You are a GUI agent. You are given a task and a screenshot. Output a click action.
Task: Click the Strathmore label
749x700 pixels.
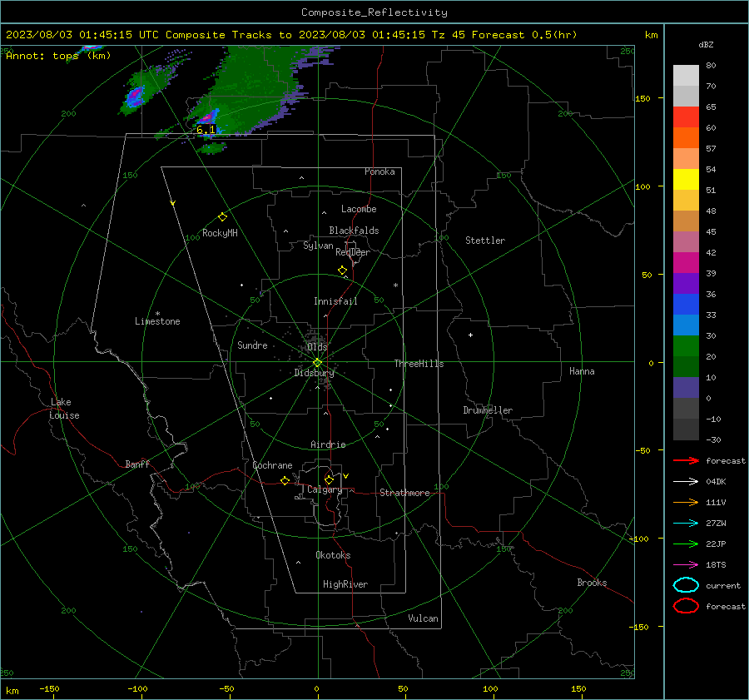[x=404, y=493]
